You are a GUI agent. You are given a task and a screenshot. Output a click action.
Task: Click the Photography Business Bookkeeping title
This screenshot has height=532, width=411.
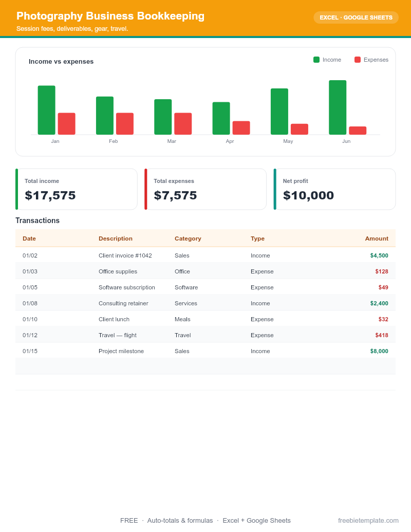[110, 16]
